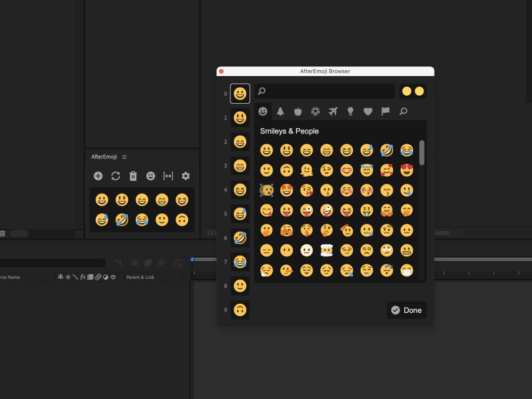
Task: Pick the star-struck emoji in browser grid
Action: click(x=287, y=190)
